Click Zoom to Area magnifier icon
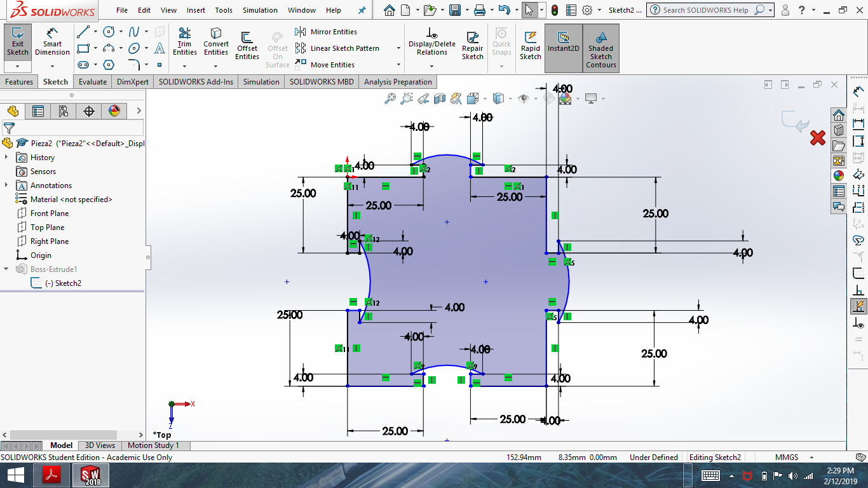The width and height of the screenshot is (868, 488). pos(407,98)
